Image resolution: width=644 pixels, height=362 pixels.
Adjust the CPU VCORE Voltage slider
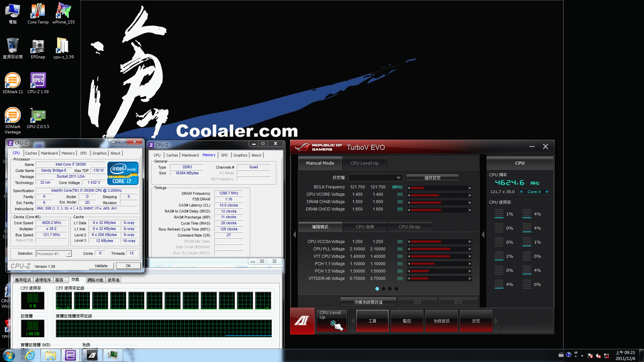pyautogui.click(x=439, y=195)
